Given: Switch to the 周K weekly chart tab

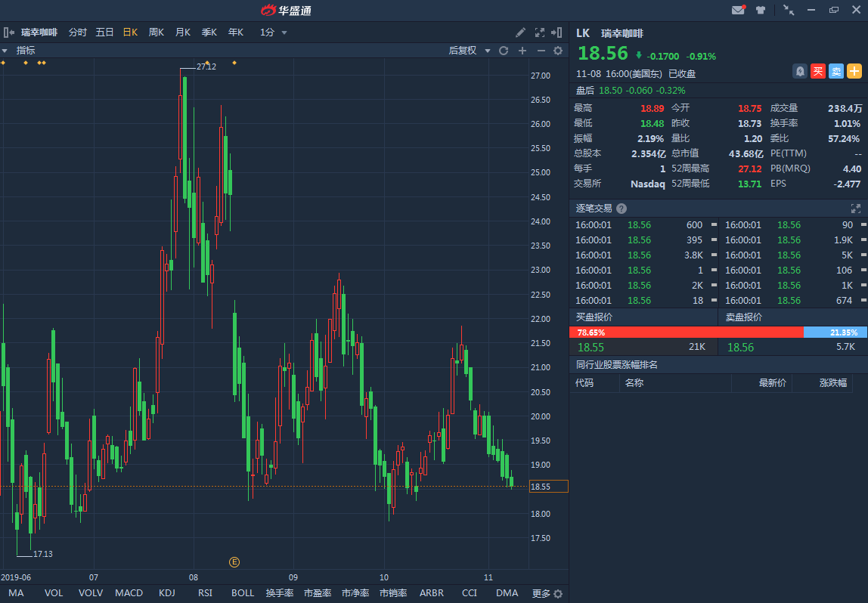Looking at the screenshot, I should 157,32.
